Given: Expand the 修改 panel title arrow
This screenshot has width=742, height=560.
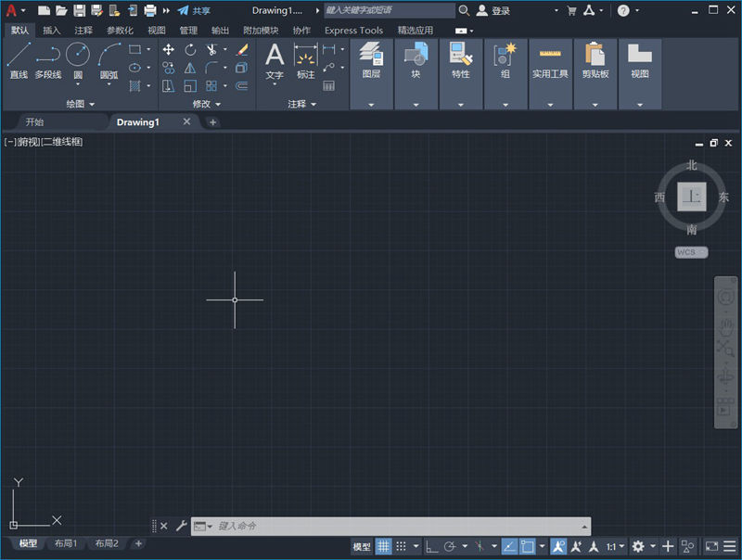Looking at the screenshot, I should (x=218, y=104).
